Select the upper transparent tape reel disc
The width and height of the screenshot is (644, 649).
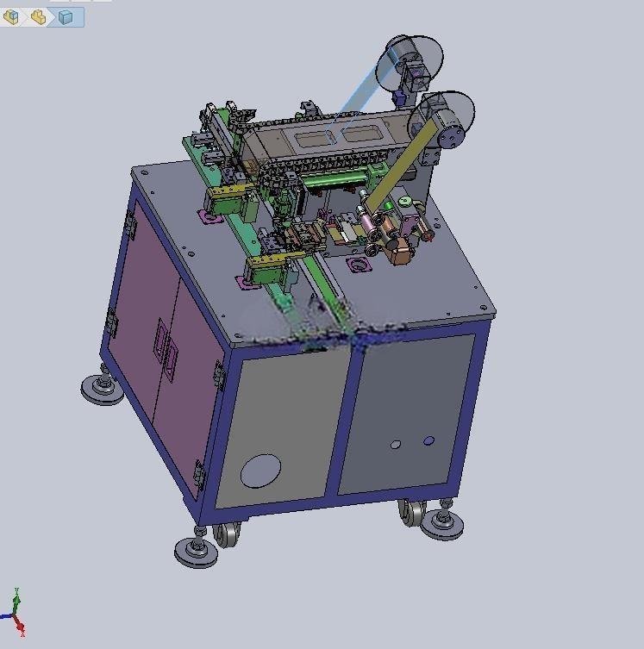(x=410, y=63)
